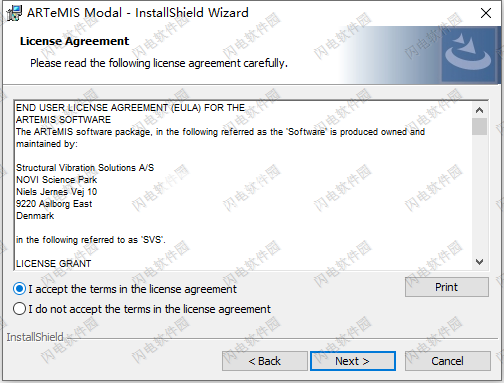
Task: Click the InstallShield label at the bottom
Action: [35, 337]
